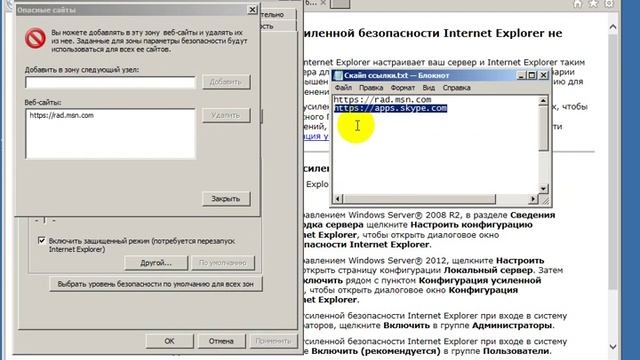Click Выбрать уровень безопасности по умолчанию button
Screen dimensions: 640x360
tap(156, 284)
